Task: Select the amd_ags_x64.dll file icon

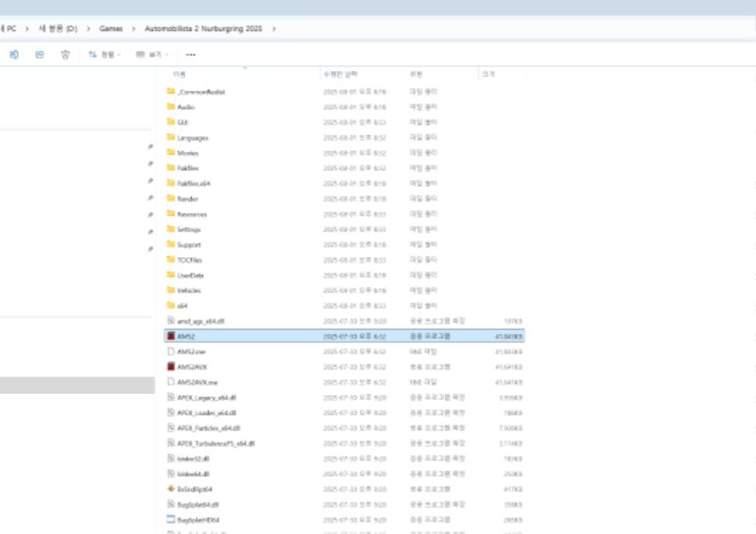Action: (x=171, y=320)
